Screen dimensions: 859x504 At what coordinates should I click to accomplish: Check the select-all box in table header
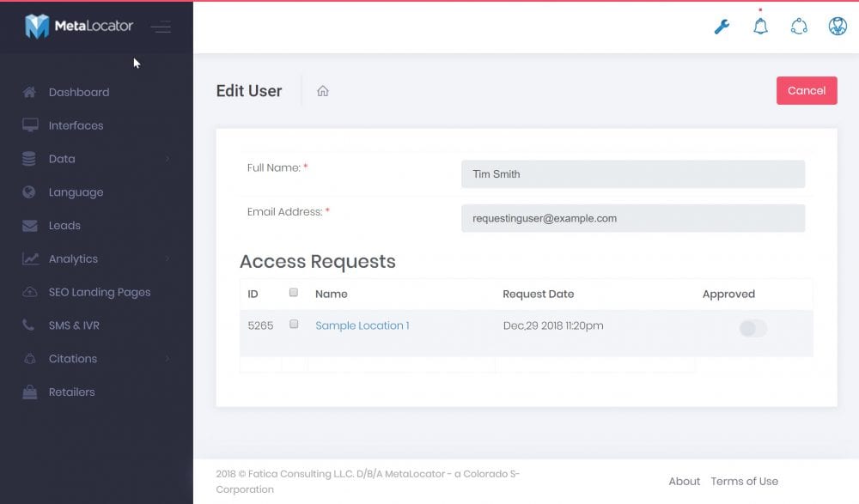pos(294,293)
